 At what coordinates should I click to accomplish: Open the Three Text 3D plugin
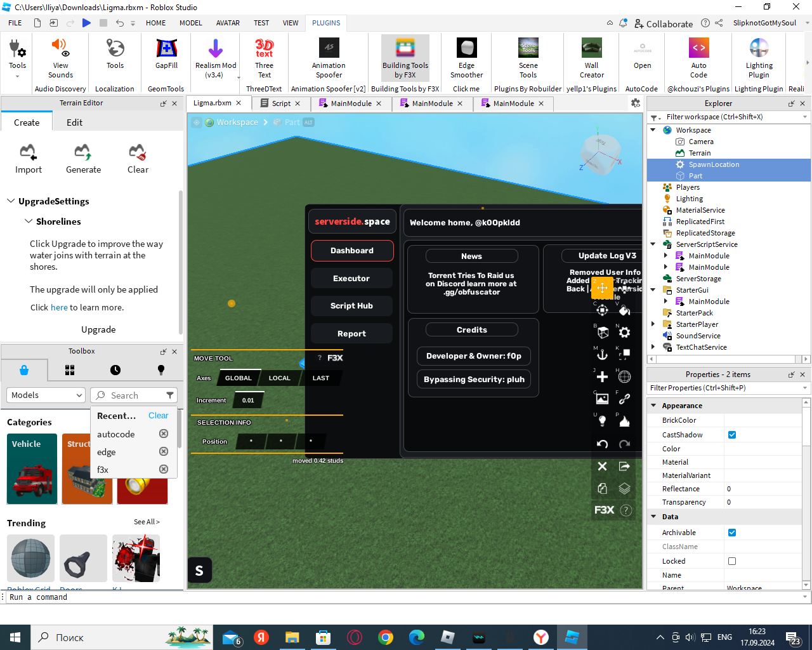click(264, 58)
